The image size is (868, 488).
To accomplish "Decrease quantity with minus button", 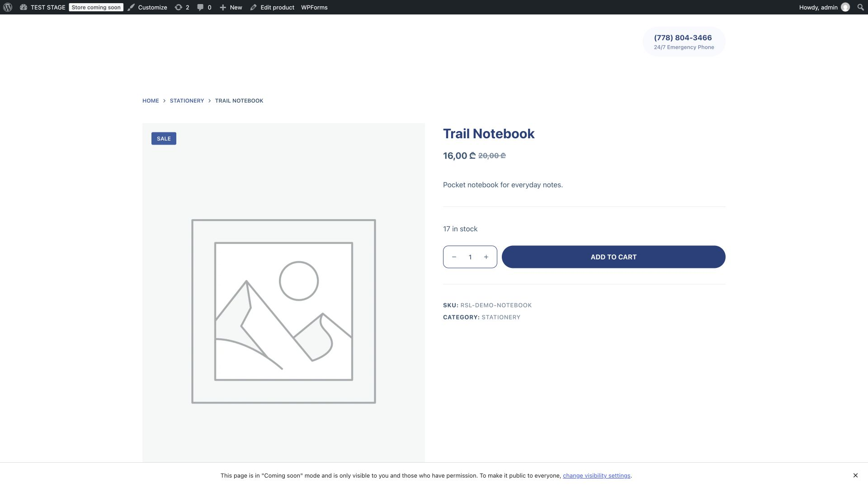I will pos(454,257).
